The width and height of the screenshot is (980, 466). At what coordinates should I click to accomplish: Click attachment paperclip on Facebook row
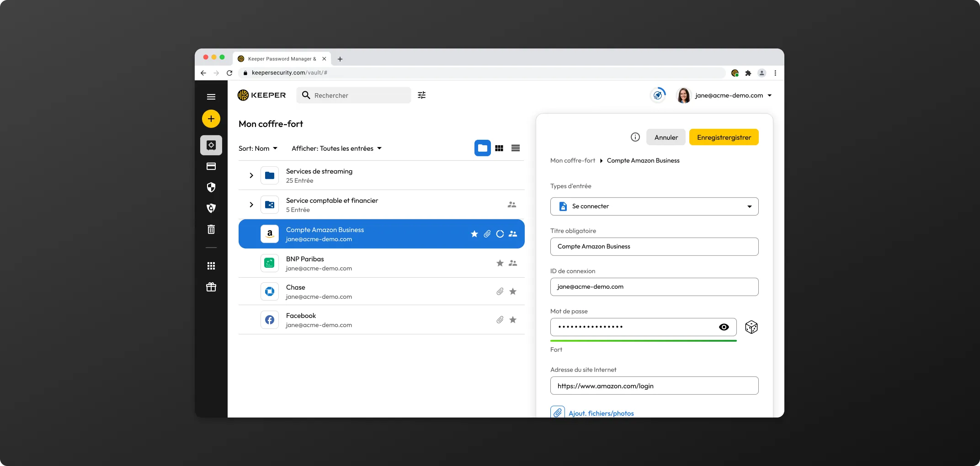[500, 320]
